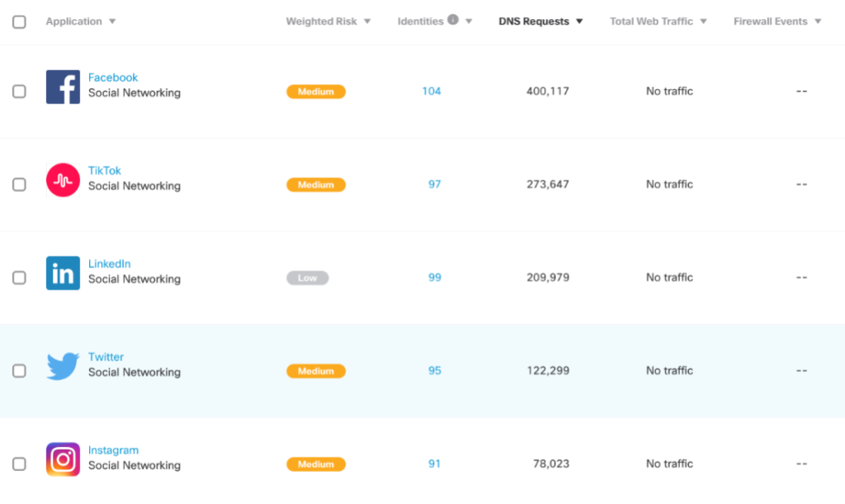Click the Twitter bird logo icon
The image size is (845, 504).
[63, 366]
